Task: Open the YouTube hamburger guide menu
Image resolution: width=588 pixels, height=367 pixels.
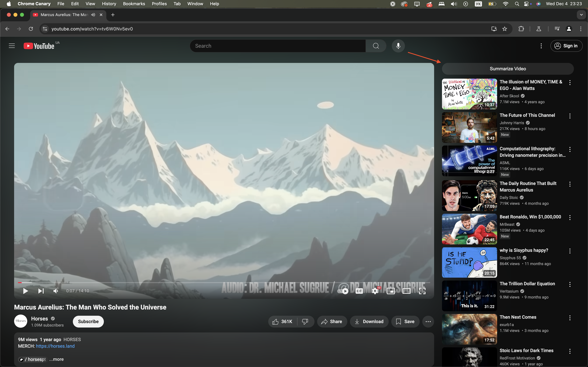Action: click(12, 46)
